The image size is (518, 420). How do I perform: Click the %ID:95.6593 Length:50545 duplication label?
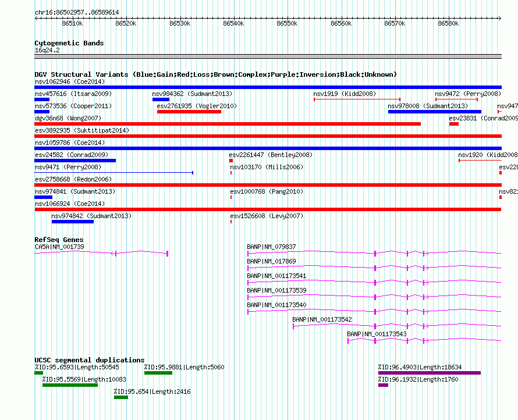(77, 367)
